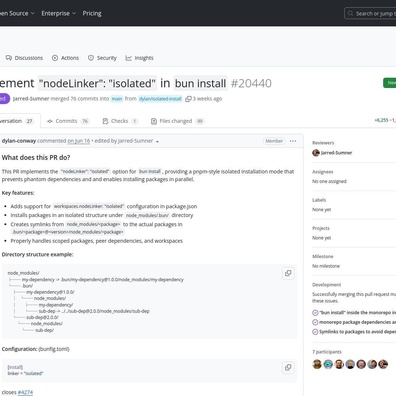Click the third participant avatar
The image size is (396, 396).
[x=339, y=364]
